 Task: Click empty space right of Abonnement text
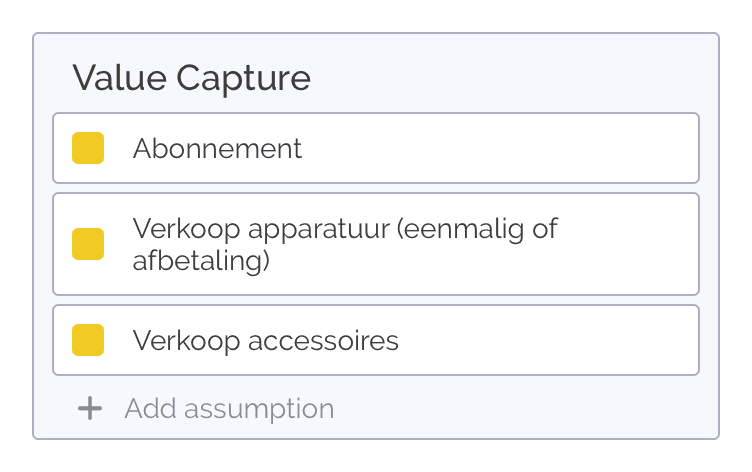point(500,149)
